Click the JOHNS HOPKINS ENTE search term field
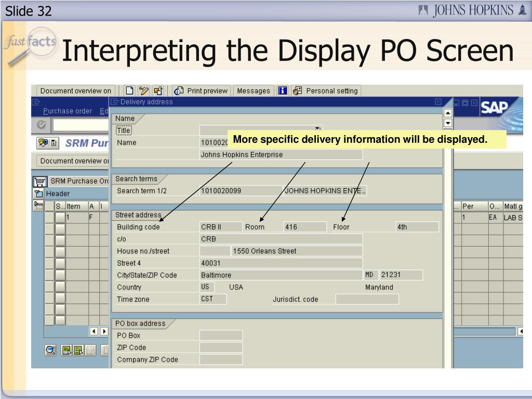The height and width of the screenshot is (399, 532). pos(325,191)
